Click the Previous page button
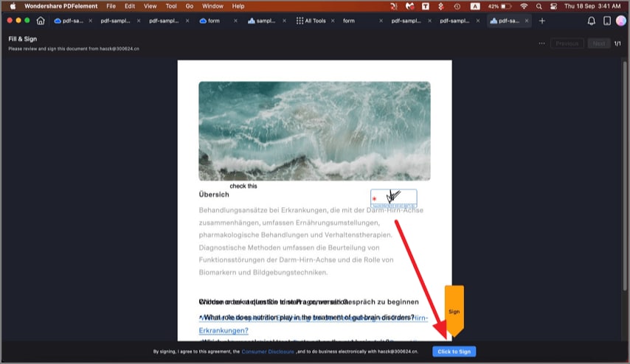This screenshot has height=364, width=630. coord(567,43)
